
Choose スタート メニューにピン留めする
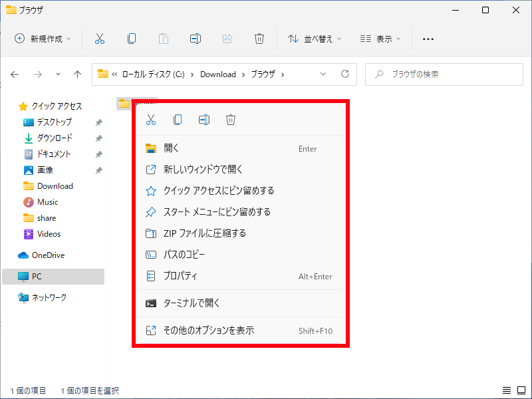(x=239, y=212)
